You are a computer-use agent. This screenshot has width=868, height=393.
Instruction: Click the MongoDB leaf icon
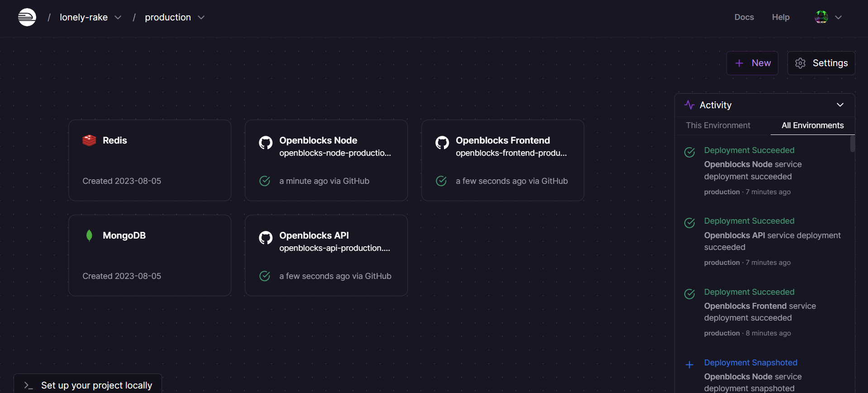[89, 235]
